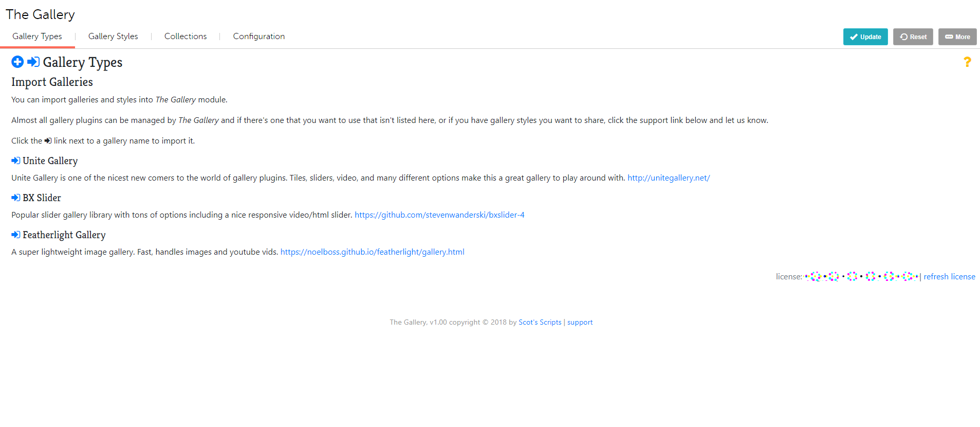Import BX Slider using its arrow icon
This screenshot has height=427, width=980.
click(x=16, y=198)
